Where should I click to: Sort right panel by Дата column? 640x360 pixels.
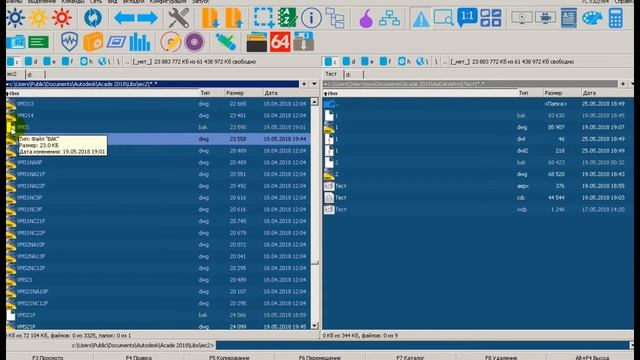pos(606,93)
